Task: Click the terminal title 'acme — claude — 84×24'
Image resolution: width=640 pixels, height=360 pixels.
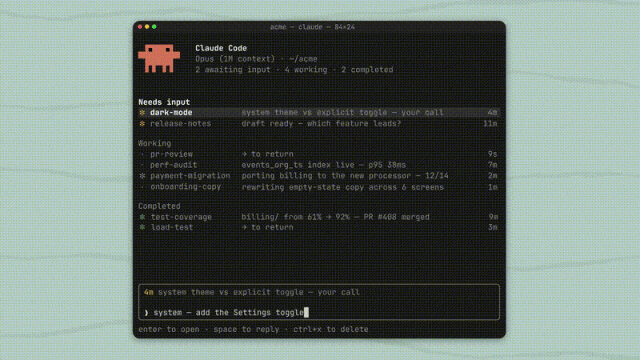Action: 312,27
